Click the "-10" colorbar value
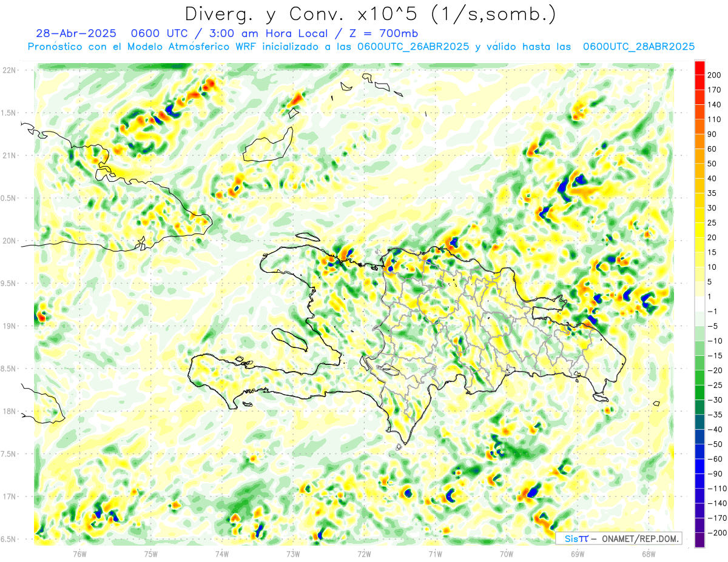 (x=715, y=341)
